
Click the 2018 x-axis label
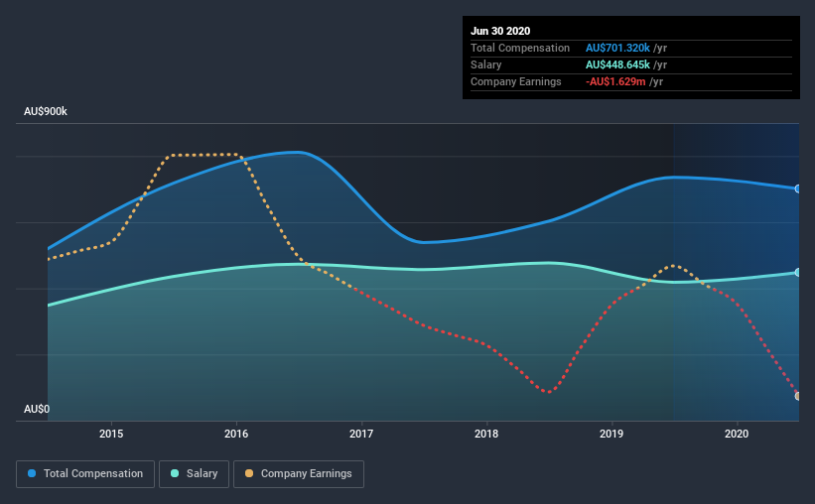tap(486, 434)
